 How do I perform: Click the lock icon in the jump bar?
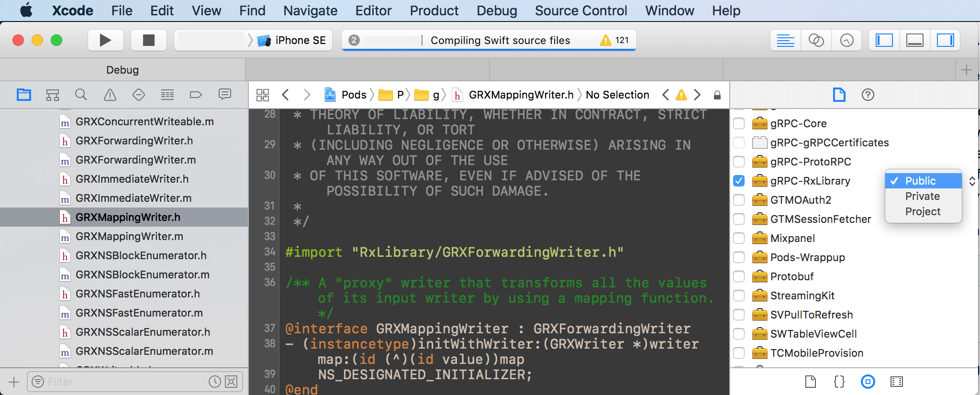pyautogui.click(x=717, y=95)
